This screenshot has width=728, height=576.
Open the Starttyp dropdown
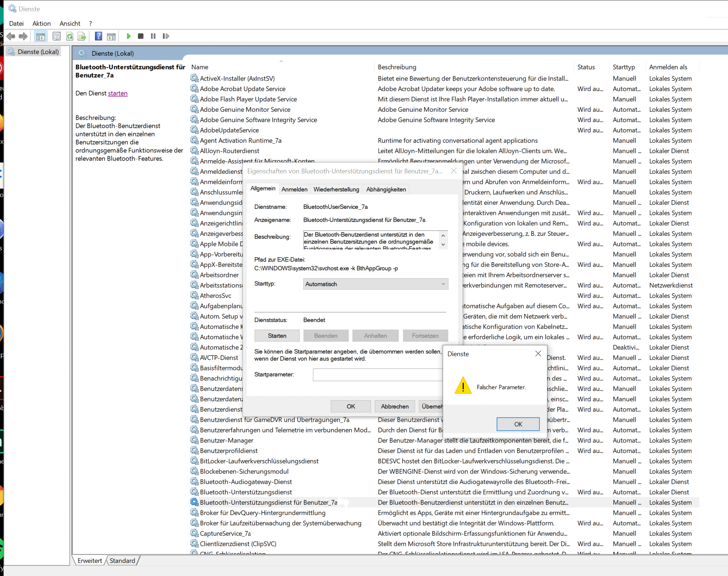[375, 284]
